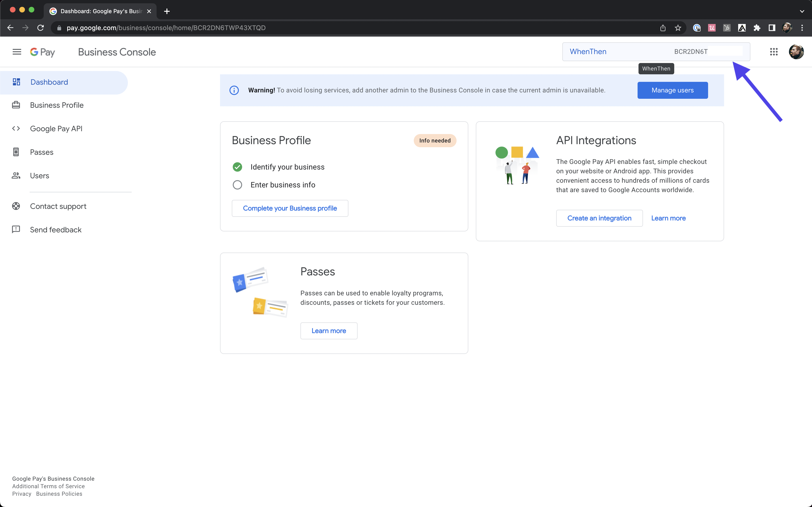The width and height of the screenshot is (812, 507).
Task: Click the Google Pay logo
Action: click(42, 52)
